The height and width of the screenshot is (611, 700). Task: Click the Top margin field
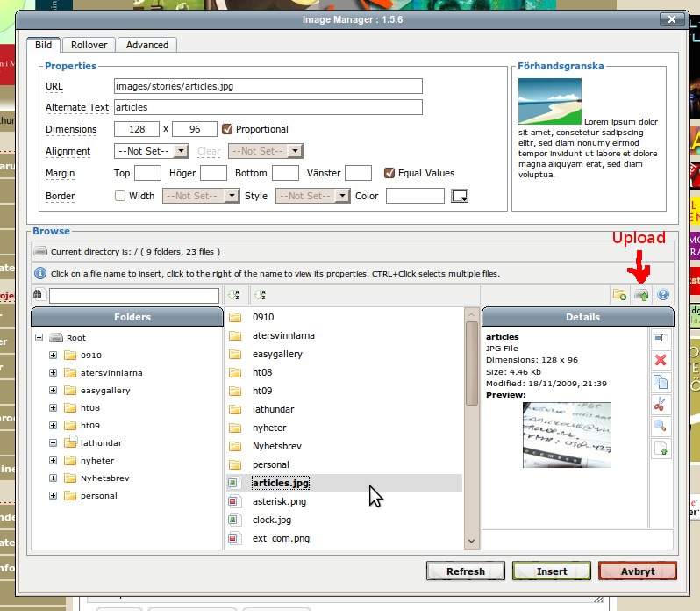point(147,173)
